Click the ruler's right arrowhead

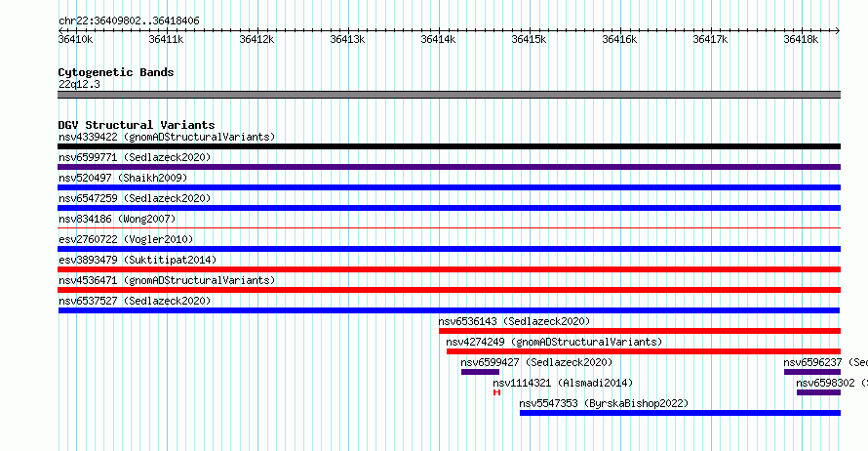click(x=838, y=30)
